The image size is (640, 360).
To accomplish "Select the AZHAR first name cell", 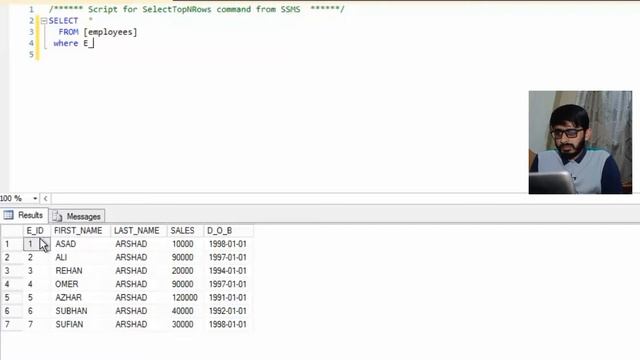I will 80,298.
